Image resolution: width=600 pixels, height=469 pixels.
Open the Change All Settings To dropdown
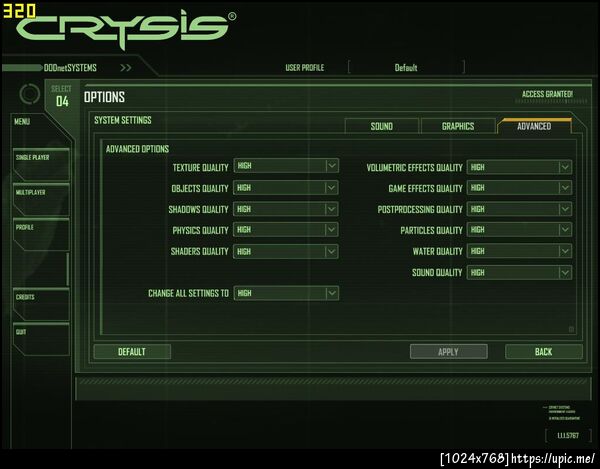tap(286, 293)
